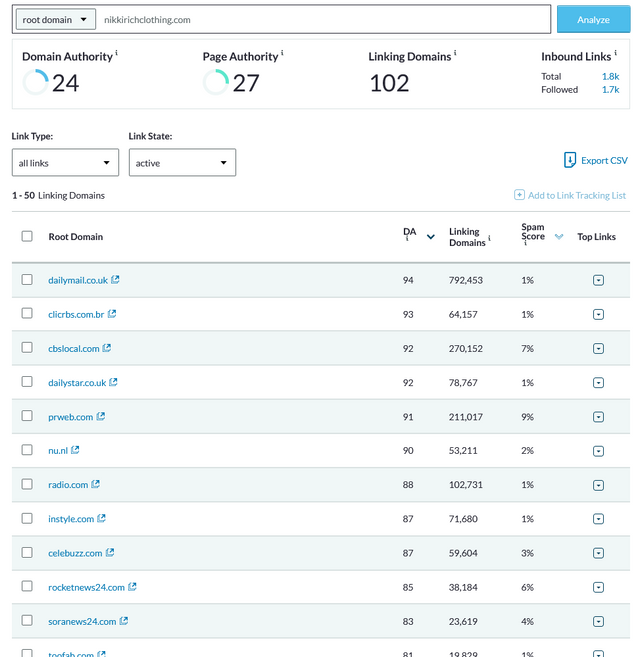Open external link icon beside rocketnews24.com
This screenshot has width=640, height=657.
[x=132, y=587]
